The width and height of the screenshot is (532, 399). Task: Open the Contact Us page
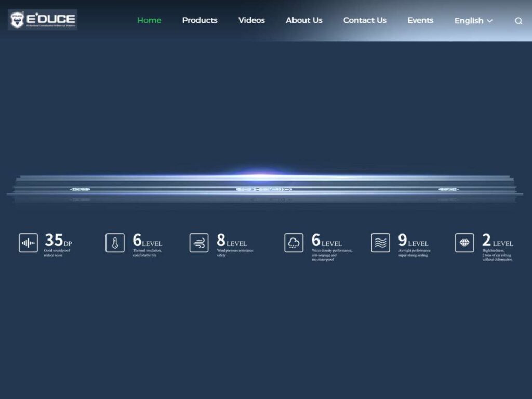point(365,20)
